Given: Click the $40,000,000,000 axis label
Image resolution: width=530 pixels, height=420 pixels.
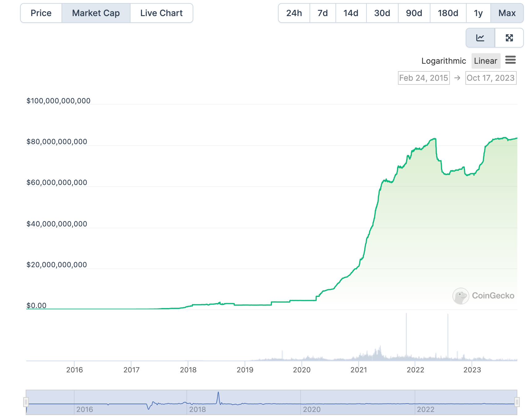Looking at the screenshot, I should tap(57, 224).
